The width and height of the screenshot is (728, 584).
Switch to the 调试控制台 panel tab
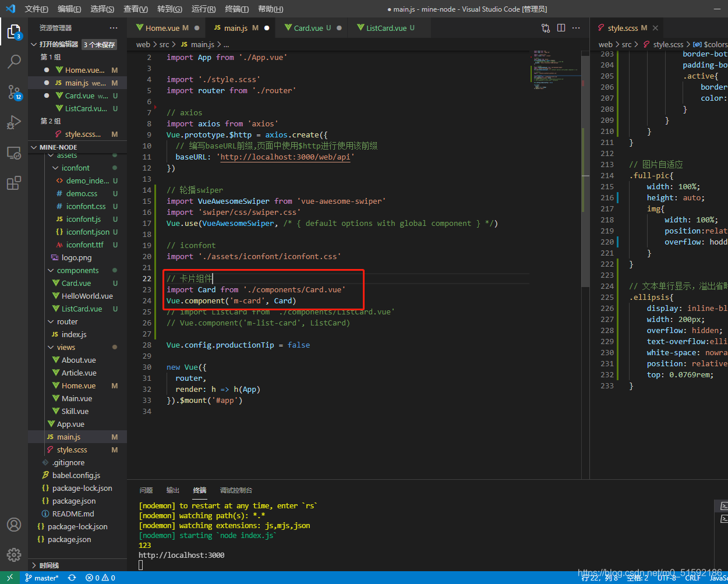coord(236,490)
